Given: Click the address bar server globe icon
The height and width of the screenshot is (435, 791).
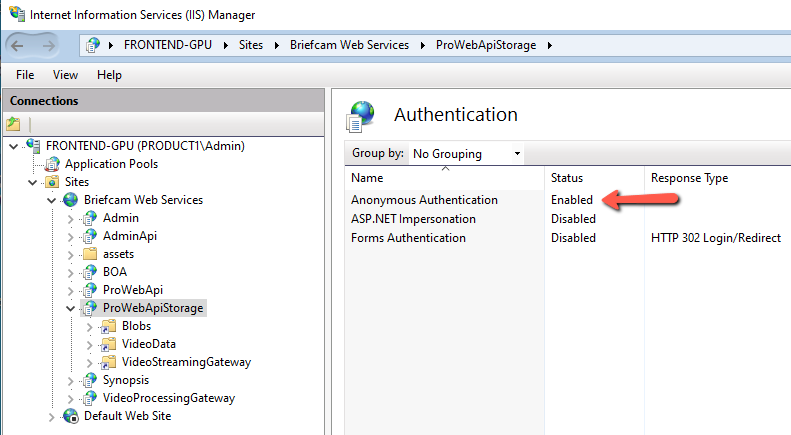Looking at the screenshot, I should 93,45.
